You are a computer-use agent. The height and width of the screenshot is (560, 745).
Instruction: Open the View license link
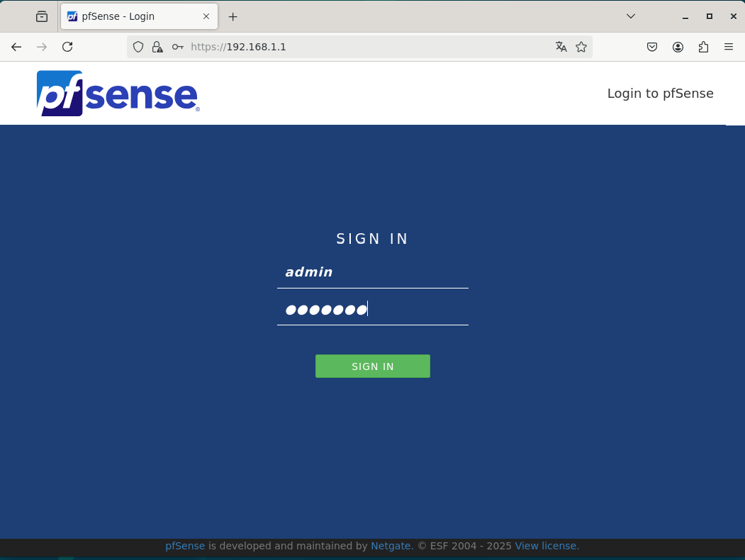[547, 547]
